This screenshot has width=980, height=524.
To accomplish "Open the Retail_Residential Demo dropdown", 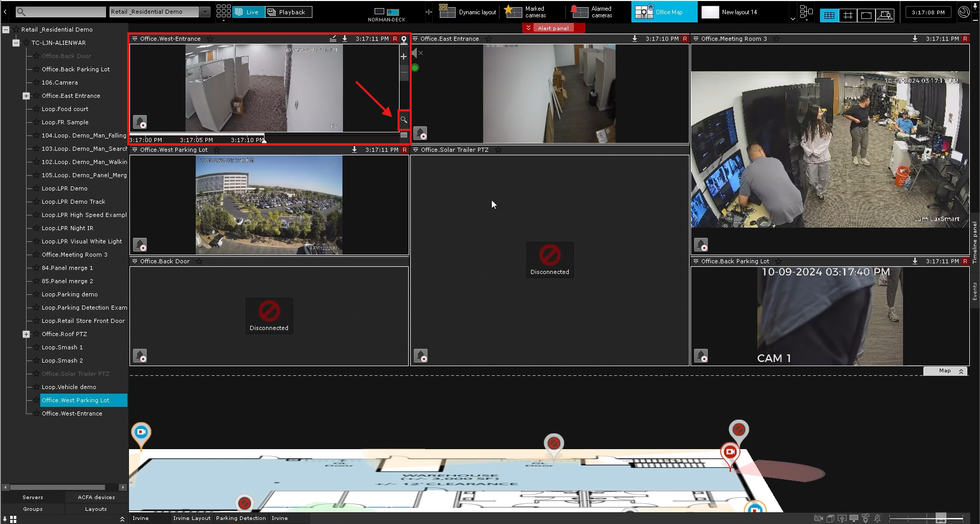I will click(204, 12).
